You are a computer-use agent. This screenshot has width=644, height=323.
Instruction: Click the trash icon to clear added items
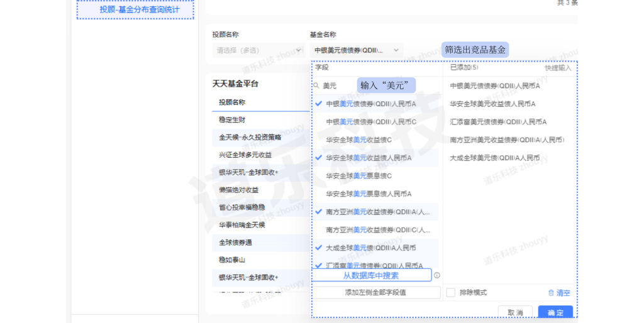coord(552,293)
